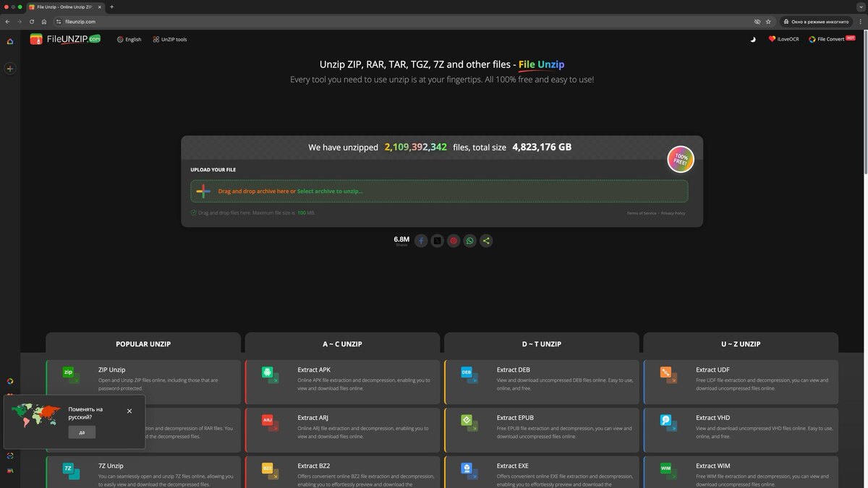Open the UnZIP tools menu
The width and height of the screenshot is (868, 488).
click(x=170, y=39)
